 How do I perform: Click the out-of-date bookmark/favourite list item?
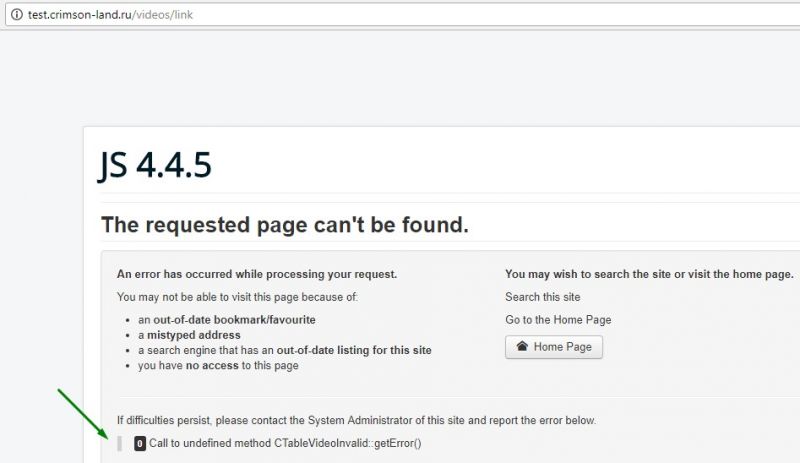(227, 320)
